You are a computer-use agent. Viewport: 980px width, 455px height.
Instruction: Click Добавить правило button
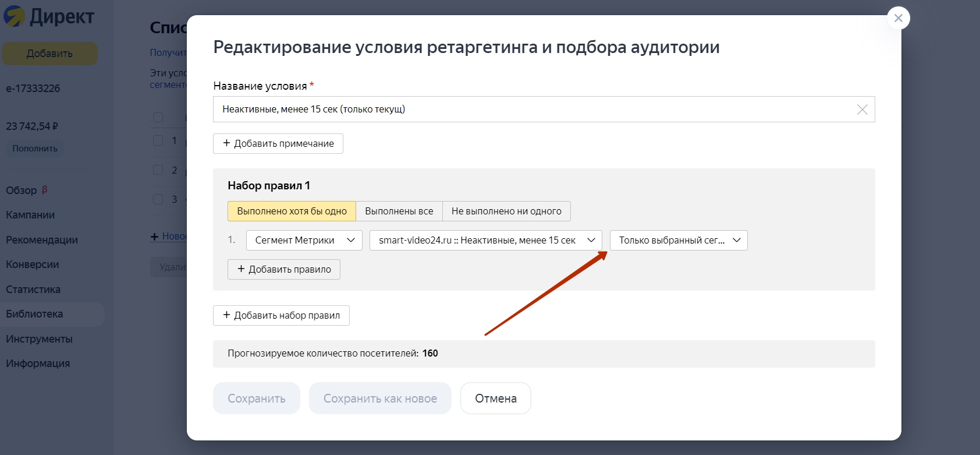284,269
